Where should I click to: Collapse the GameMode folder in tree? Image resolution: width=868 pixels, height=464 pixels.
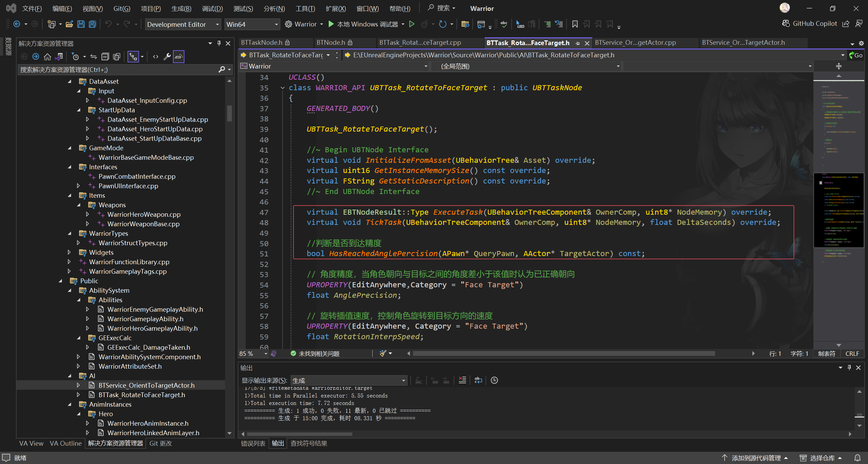pos(70,148)
